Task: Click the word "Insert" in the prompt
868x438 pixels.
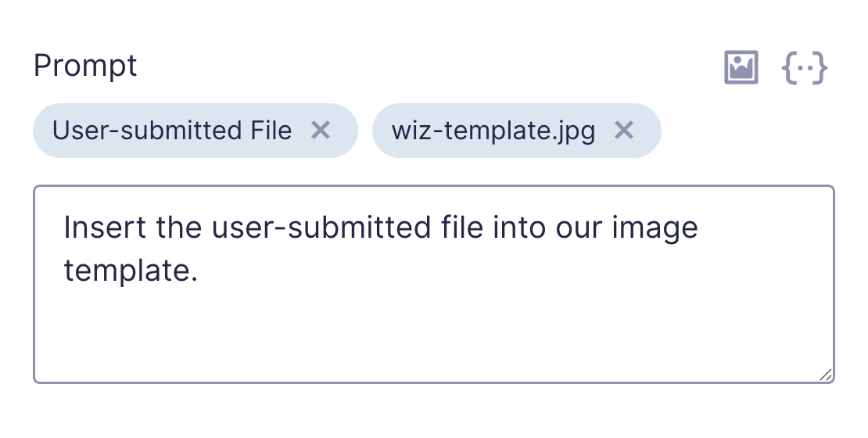Action: point(106,228)
